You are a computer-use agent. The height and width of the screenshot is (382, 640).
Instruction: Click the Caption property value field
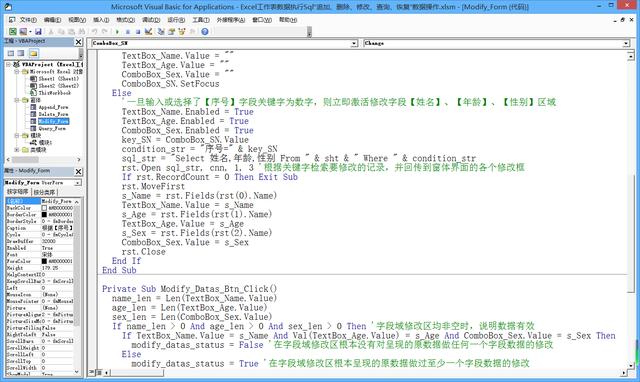[x=57, y=228]
